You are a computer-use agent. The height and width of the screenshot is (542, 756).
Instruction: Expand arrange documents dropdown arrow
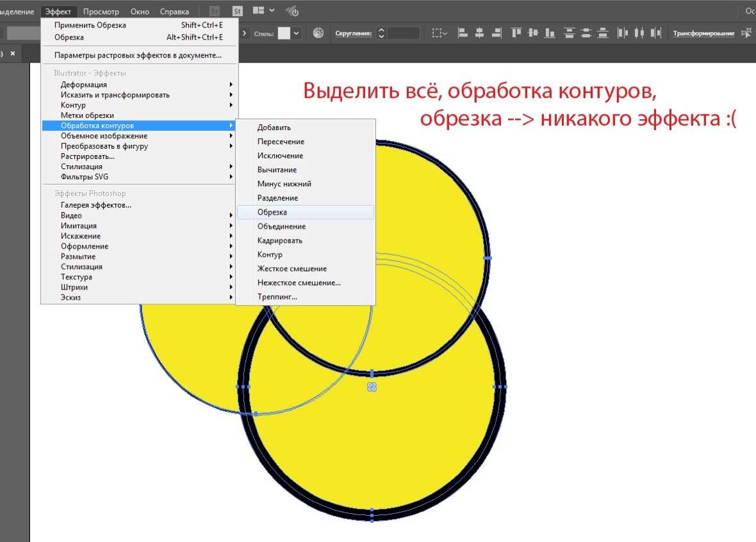pos(272,10)
